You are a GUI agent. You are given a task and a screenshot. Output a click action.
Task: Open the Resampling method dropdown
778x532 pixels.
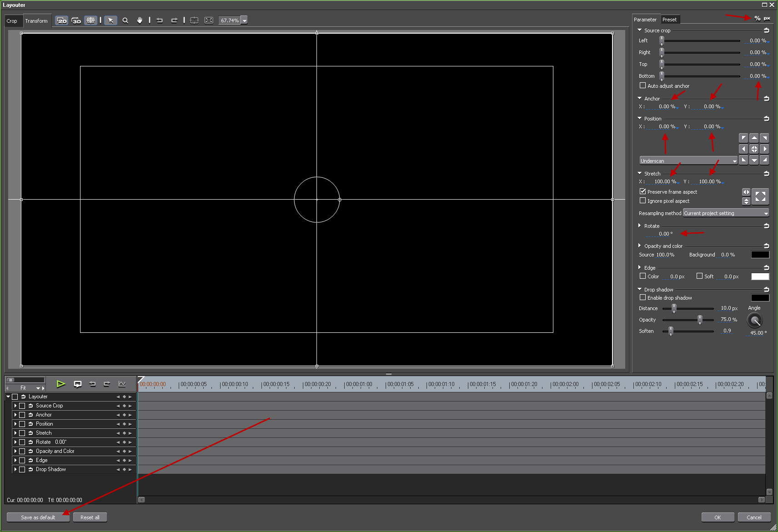point(726,213)
